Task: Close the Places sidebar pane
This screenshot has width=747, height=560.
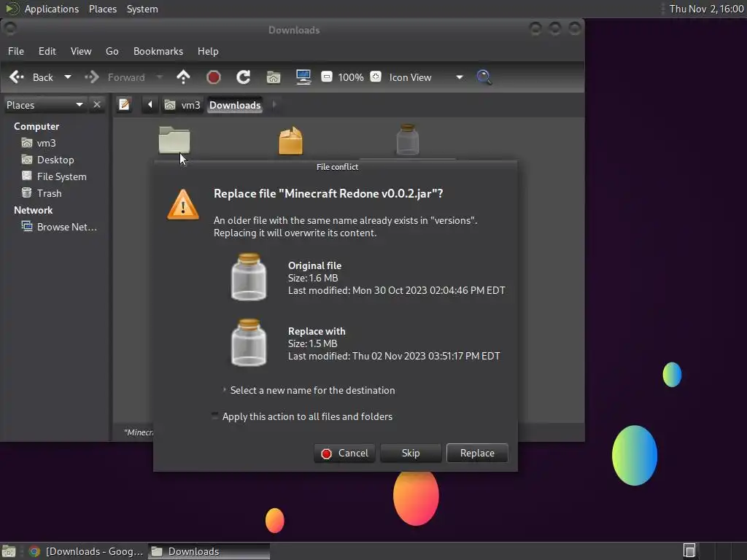Action: pos(97,104)
